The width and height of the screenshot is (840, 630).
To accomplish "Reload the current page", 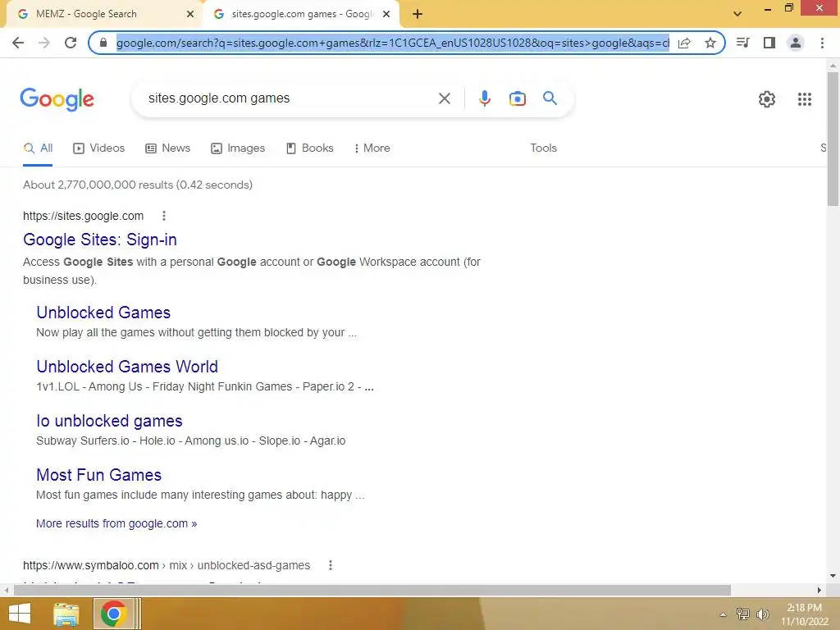I will pos(71,43).
